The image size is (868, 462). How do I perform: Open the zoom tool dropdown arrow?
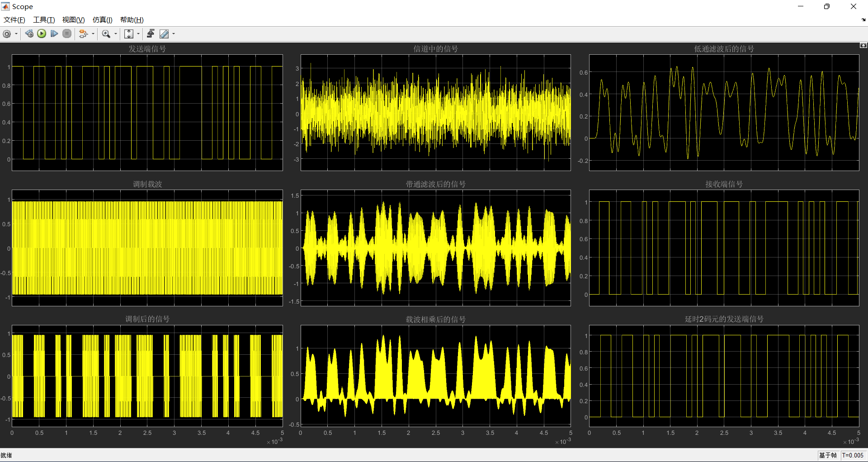[x=116, y=34]
